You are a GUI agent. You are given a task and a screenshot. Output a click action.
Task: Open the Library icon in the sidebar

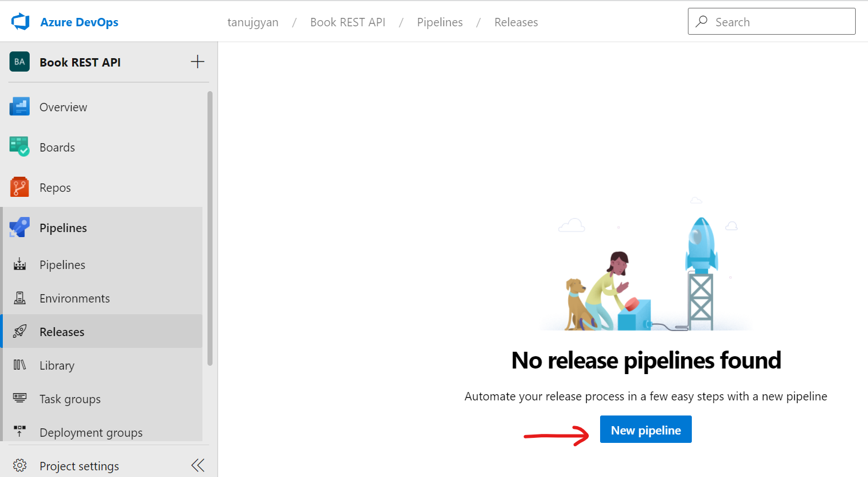(20, 365)
